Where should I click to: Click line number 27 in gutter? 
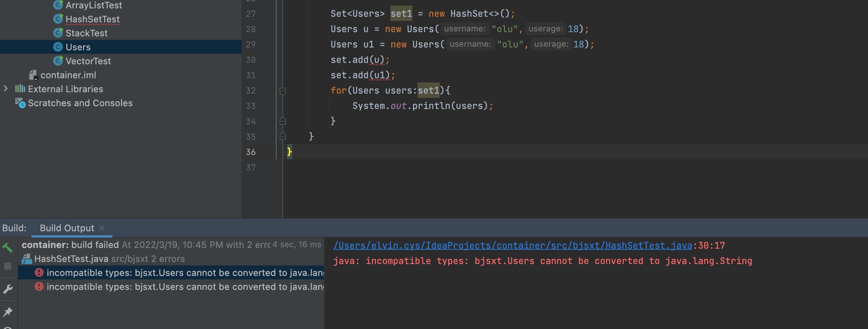pos(251,14)
